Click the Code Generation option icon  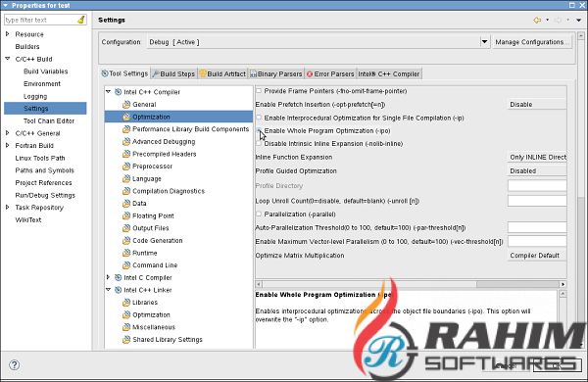point(126,240)
